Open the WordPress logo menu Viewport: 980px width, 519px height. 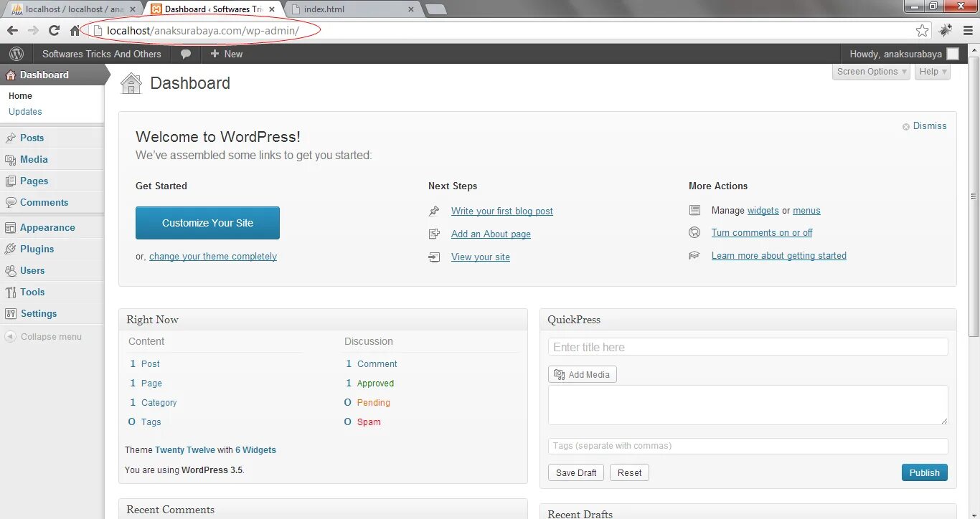[x=17, y=54]
